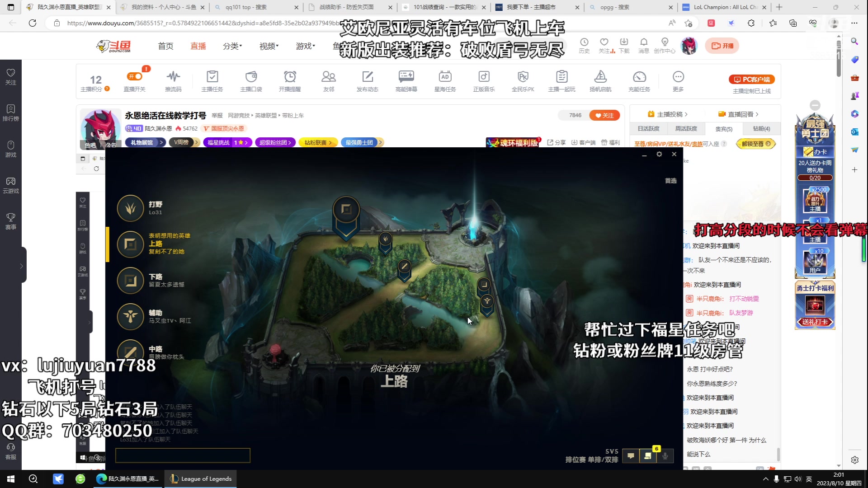Open the 推流码 stream key tool

click(173, 81)
